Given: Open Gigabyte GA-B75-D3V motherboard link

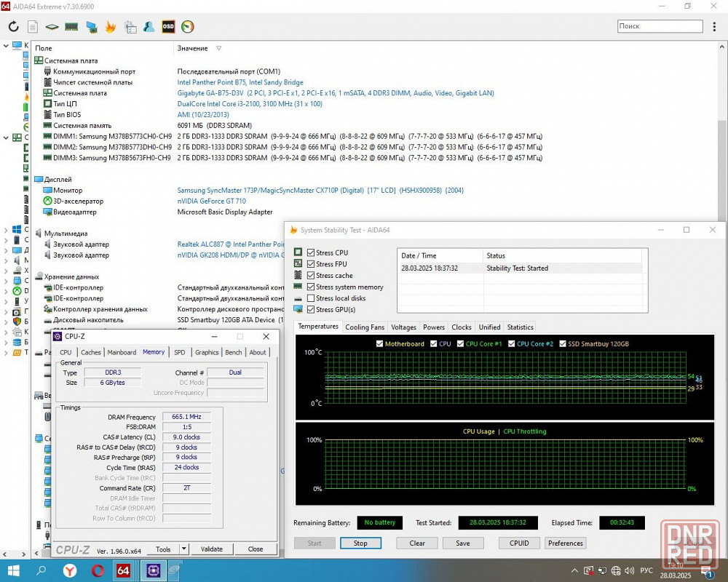Looking at the screenshot, I should click(x=336, y=93).
